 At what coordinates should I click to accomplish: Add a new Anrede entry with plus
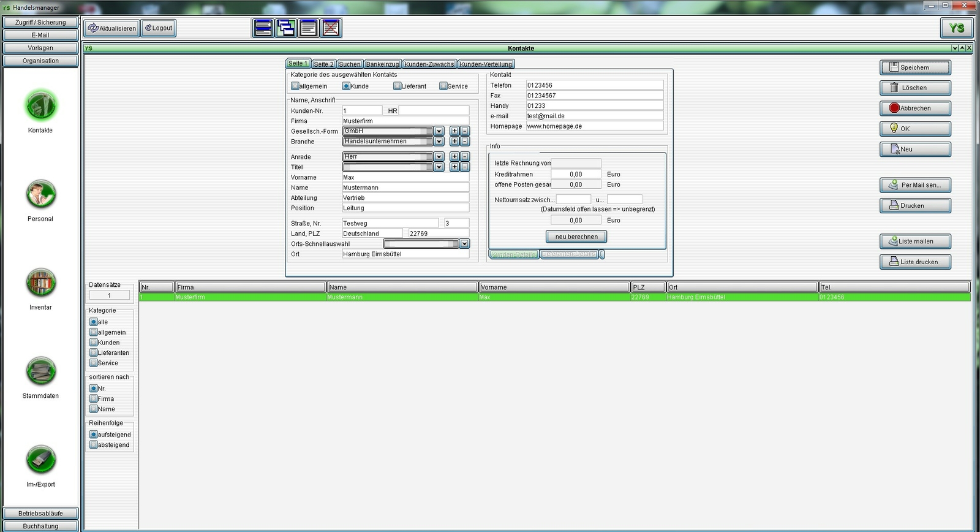click(454, 157)
